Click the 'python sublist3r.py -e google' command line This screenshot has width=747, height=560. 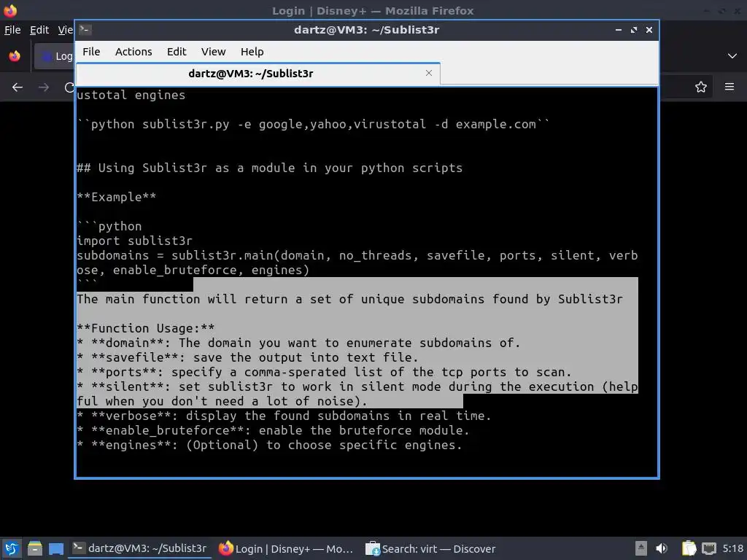tap(314, 124)
